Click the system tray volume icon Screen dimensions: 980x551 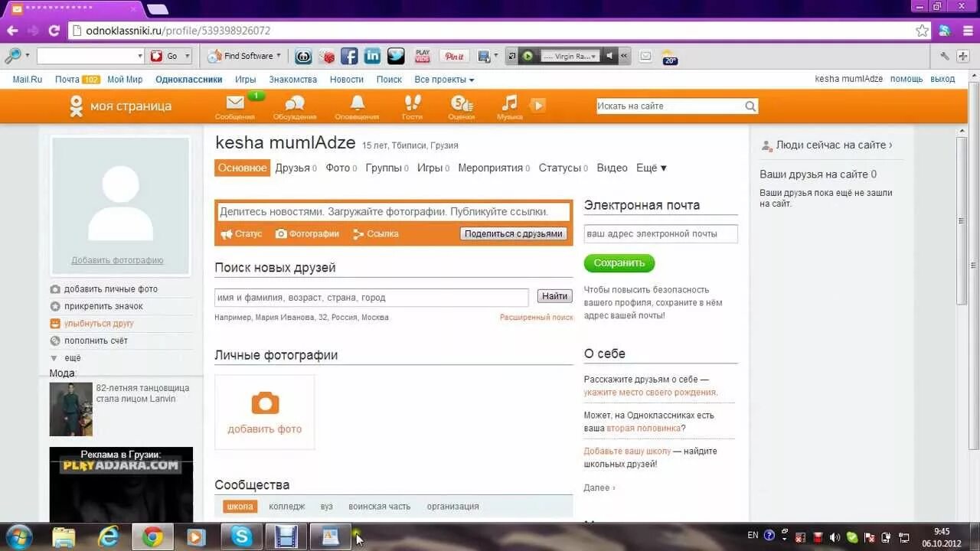835,536
